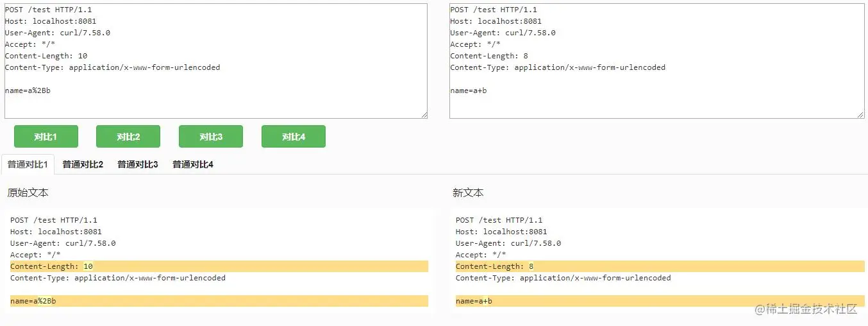Click Content-Type line in 原始文本 diff panel
The image size is (868, 326).
118,278
